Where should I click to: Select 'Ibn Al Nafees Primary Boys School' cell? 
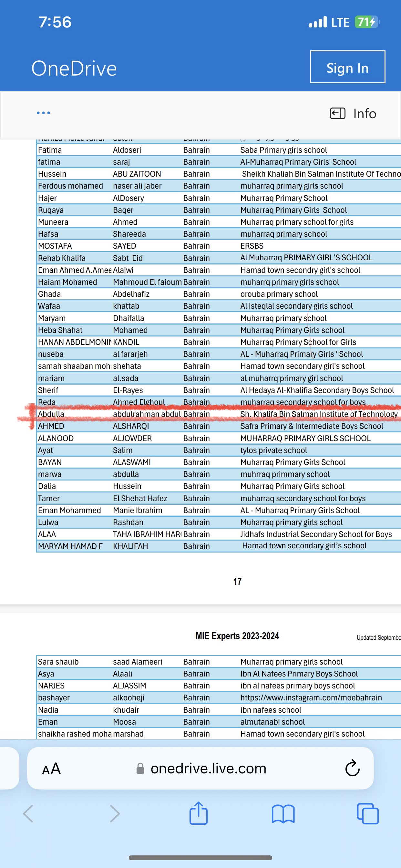click(299, 674)
